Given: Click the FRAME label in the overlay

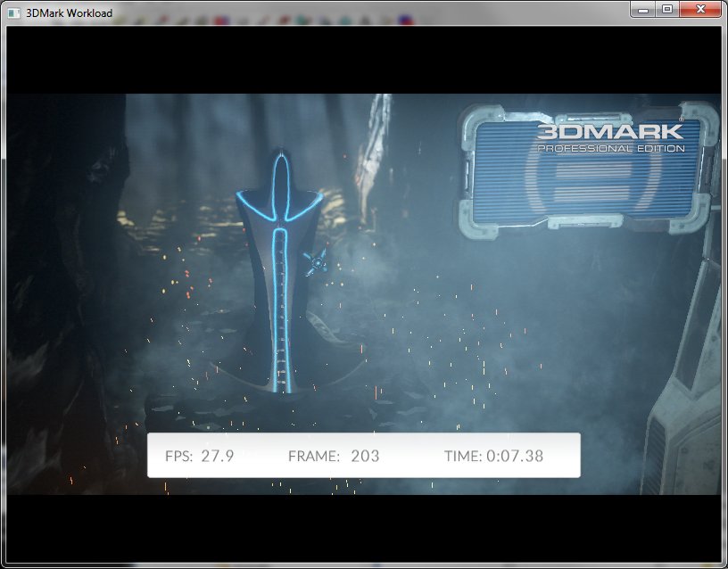Looking at the screenshot, I should pos(313,457).
